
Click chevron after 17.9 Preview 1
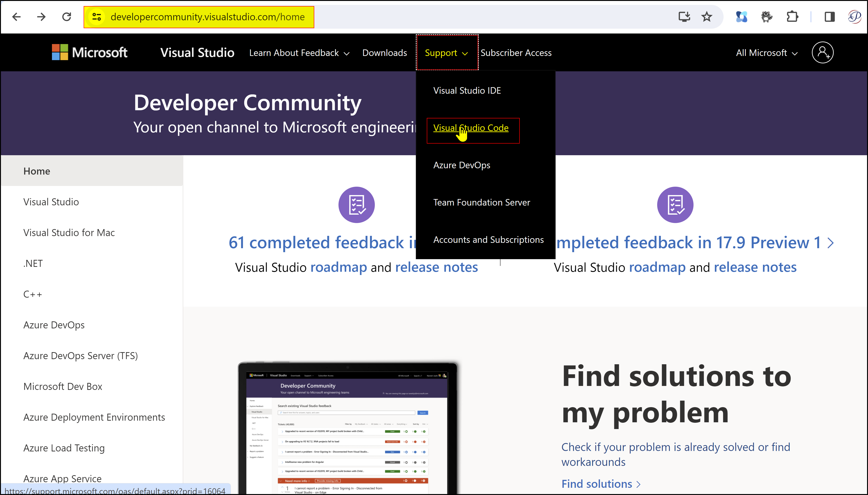(830, 243)
